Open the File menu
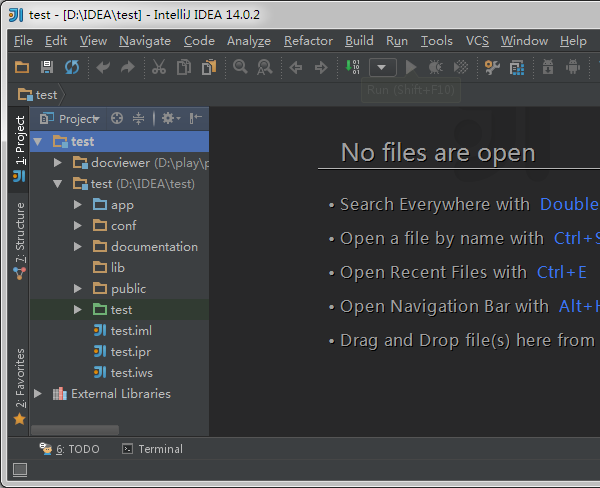The height and width of the screenshot is (488, 600). point(23,41)
